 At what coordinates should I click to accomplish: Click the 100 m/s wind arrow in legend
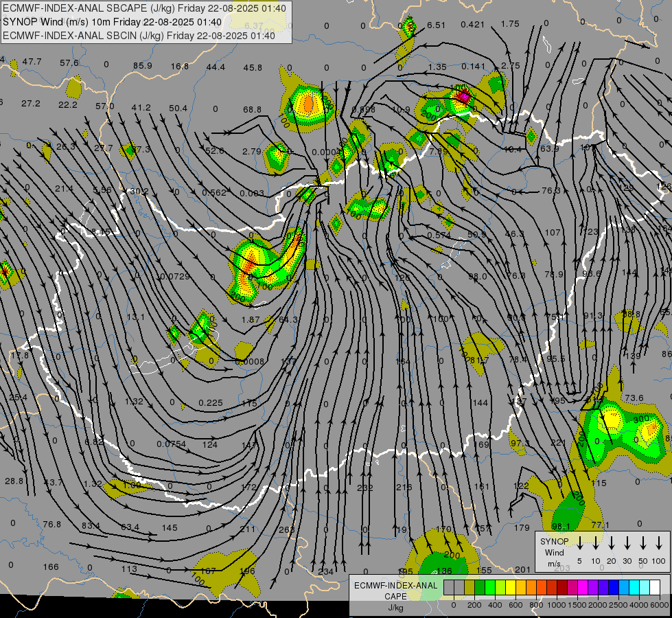click(659, 543)
